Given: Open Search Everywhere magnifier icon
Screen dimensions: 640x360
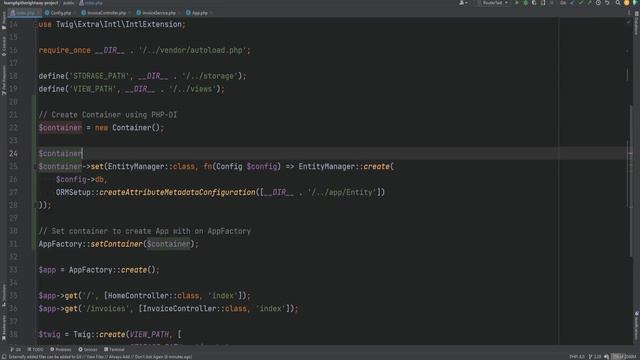Looking at the screenshot, I should click(618, 3).
